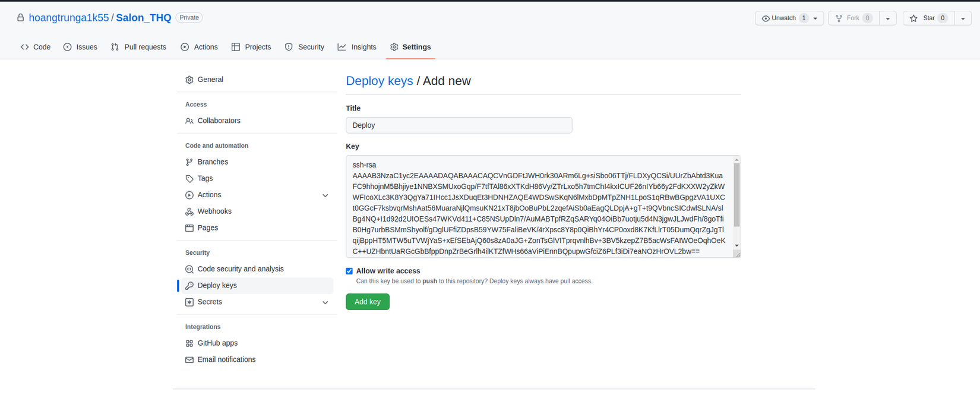
Task: Click the Code tab angle-brackets icon
Action: 25,47
